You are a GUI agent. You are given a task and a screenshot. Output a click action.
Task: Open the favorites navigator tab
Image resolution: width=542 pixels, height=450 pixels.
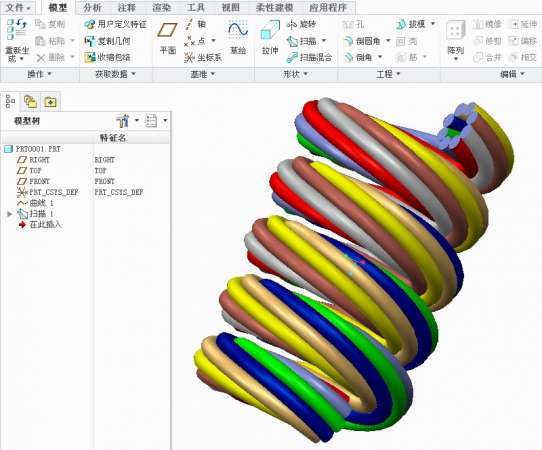point(50,102)
